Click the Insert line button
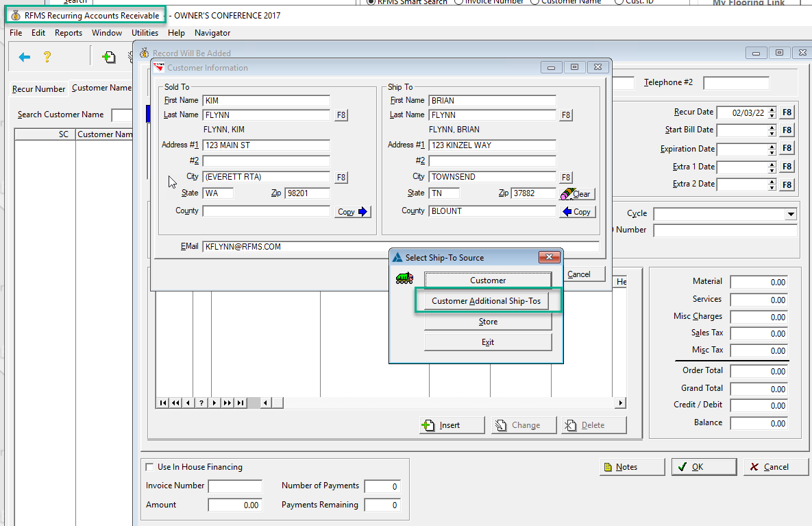Image resolution: width=812 pixels, height=526 pixels. pos(452,425)
